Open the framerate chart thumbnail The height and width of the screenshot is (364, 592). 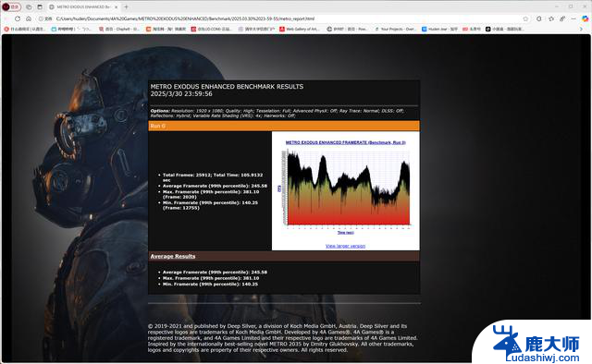[x=345, y=188]
